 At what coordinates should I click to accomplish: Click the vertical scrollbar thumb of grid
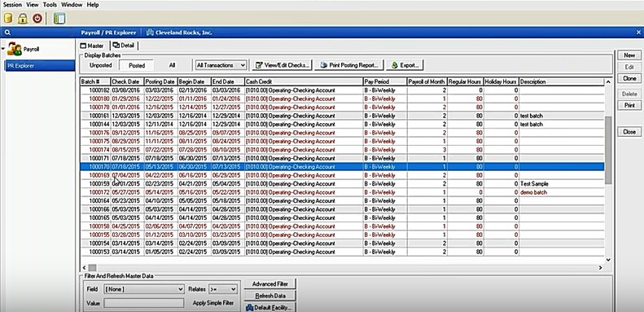[x=608, y=150]
